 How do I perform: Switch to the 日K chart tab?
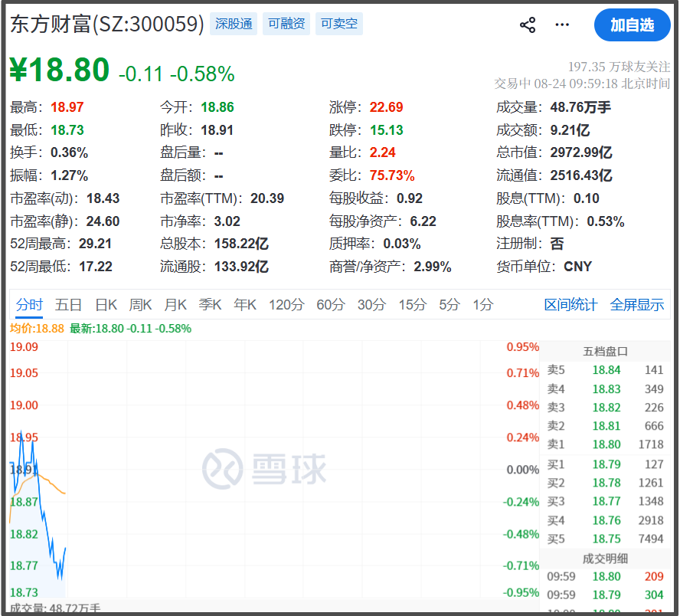click(x=106, y=304)
